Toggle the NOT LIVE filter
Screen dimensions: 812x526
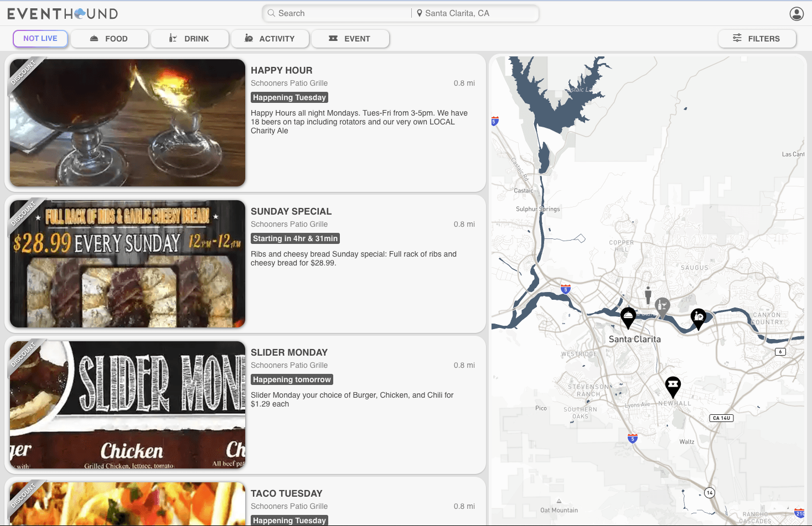40,39
